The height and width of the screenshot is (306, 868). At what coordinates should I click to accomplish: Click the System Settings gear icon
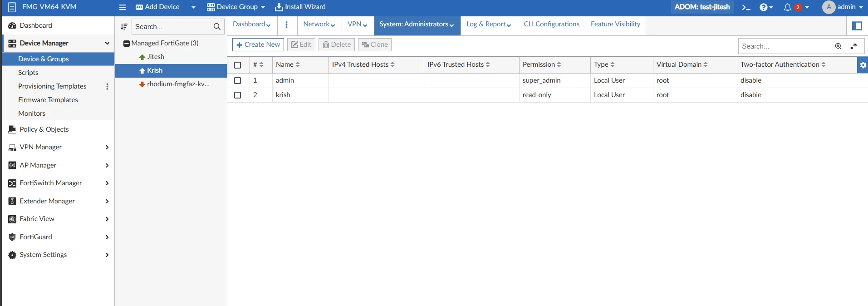(x=12, y=255)
